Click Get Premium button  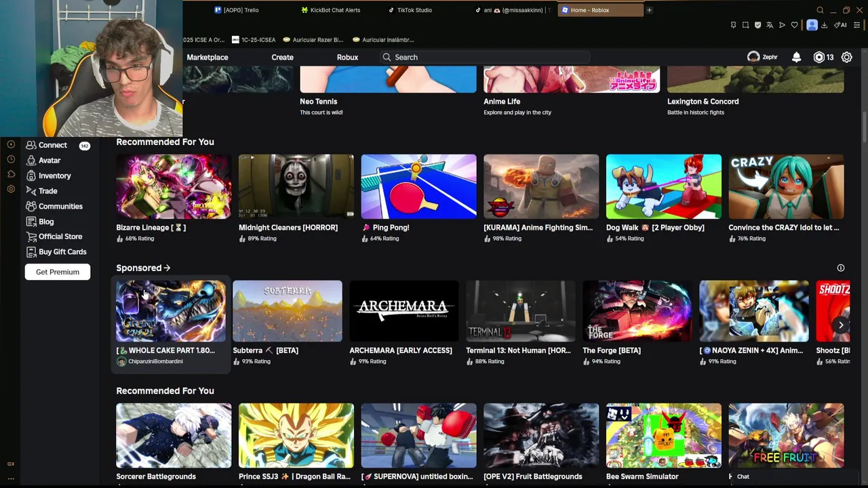[58, 272]
